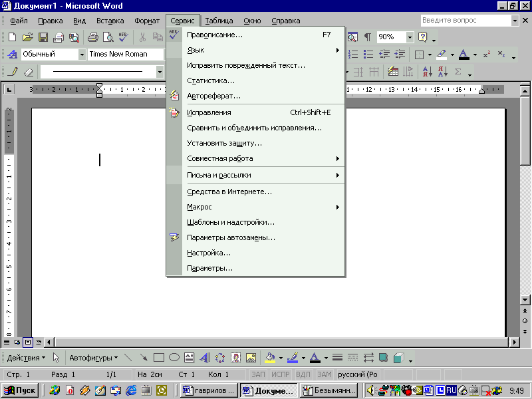The width and height of the screenshot is (532, 399).
Task: Select the arrow drawing tool
Action: (x=144, y=358)
